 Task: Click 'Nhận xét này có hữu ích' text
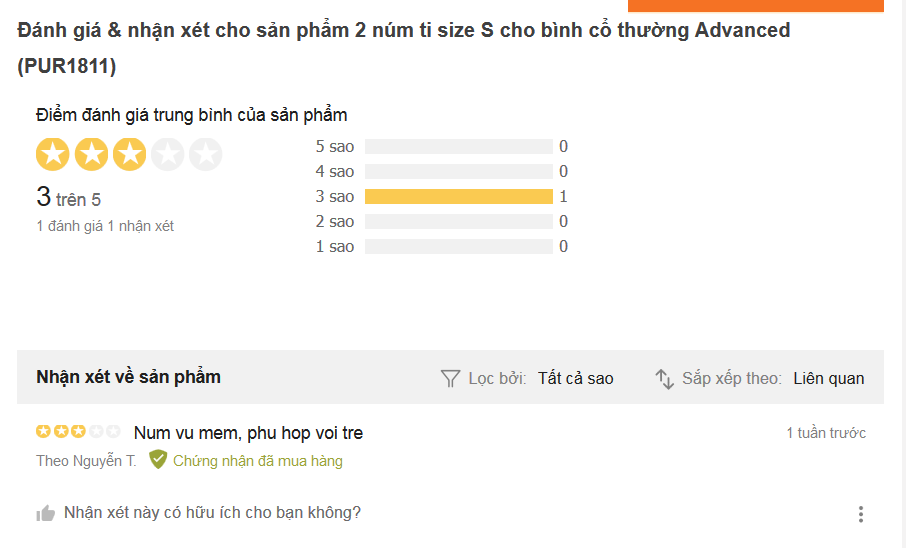(212, 513)
